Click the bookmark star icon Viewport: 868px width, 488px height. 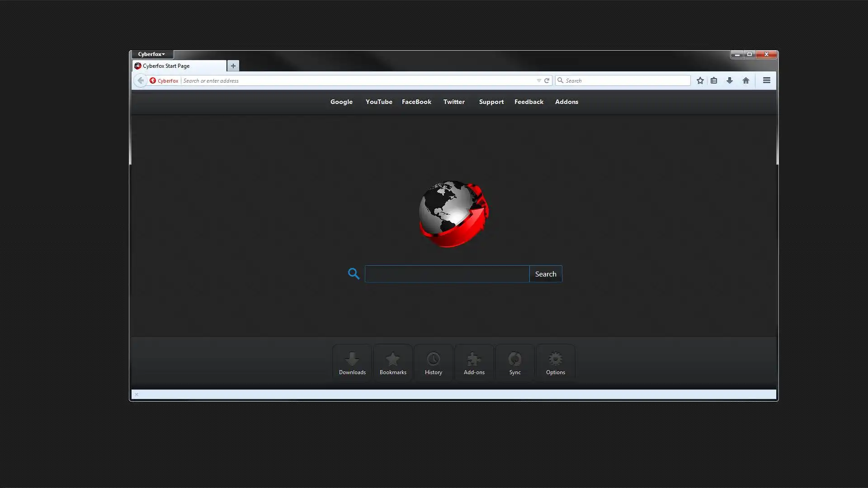[x=700, y=80]
